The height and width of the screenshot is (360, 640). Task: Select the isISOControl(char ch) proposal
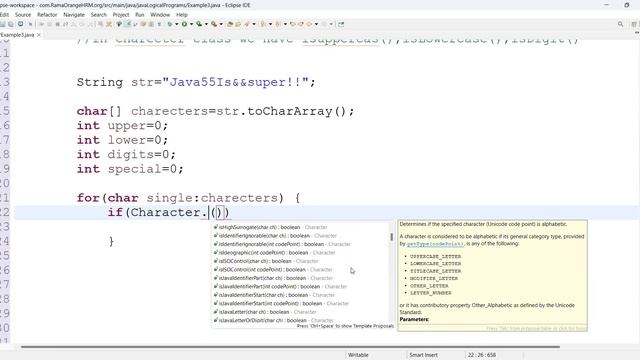pos(301,261)
